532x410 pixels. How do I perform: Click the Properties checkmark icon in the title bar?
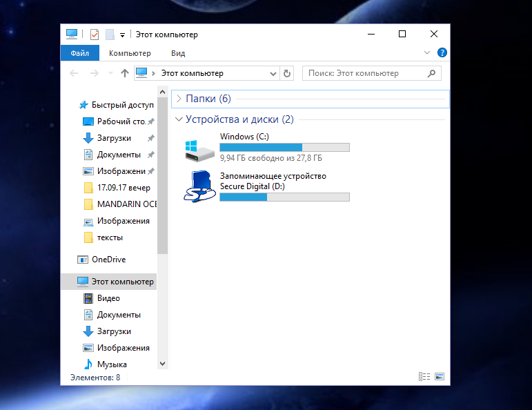[95, 35]
